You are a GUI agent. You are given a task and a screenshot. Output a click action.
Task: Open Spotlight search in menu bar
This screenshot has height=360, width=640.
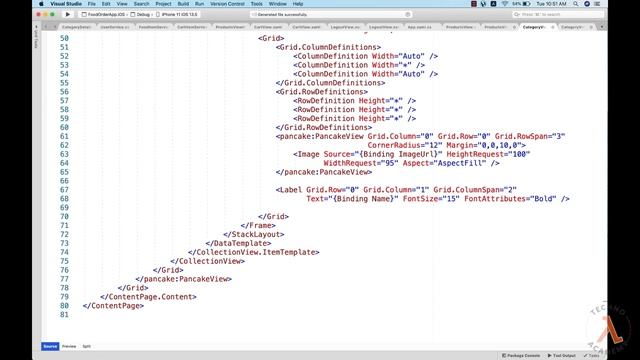576,4
